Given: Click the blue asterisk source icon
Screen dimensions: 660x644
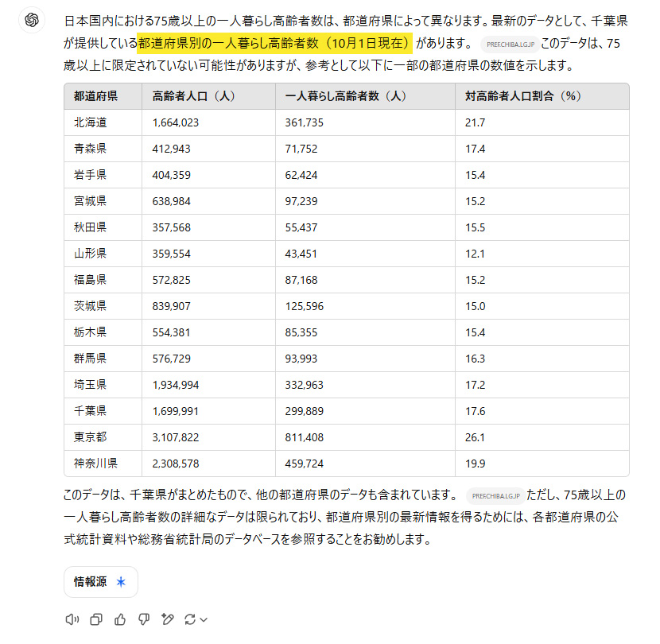Looking at the screenshot, I should [121, 582].
